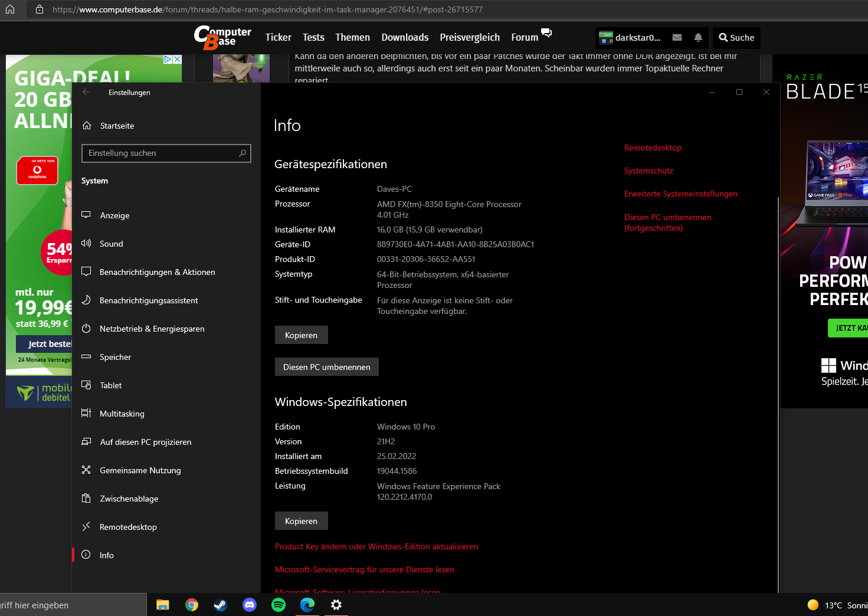Open the Themen menu item
Image resolution: width=868 pixels, height=616 pixels.
click(x=352, y=37)
